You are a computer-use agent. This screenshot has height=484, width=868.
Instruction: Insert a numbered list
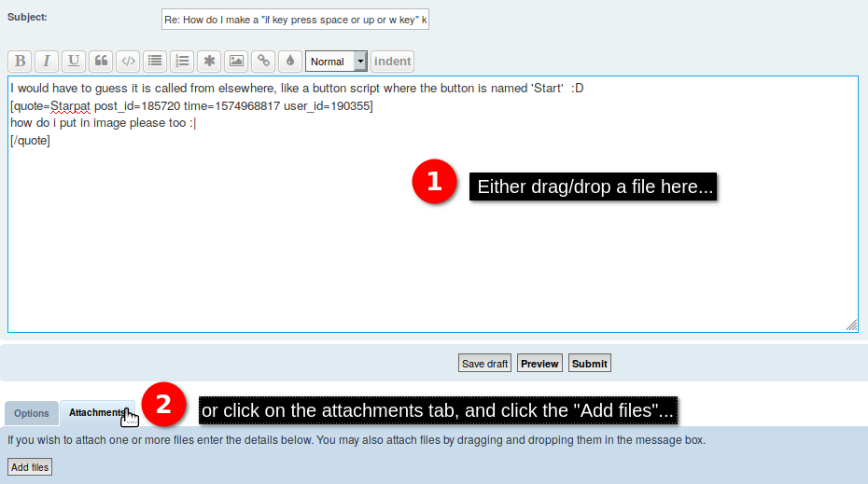tap(182, 62)
